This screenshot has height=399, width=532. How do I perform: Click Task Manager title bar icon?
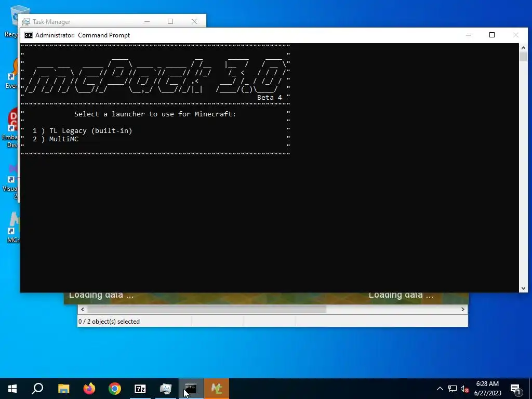(26, 22)
